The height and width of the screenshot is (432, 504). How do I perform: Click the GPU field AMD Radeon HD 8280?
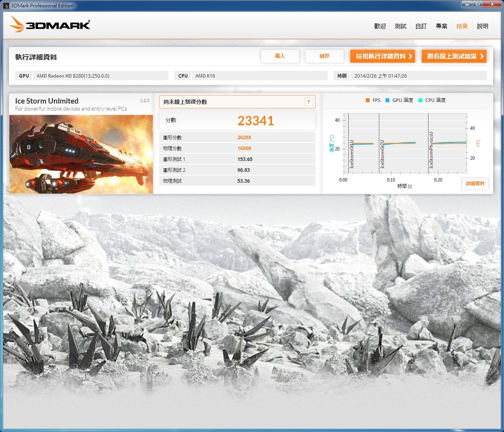(x=101, y=76)
